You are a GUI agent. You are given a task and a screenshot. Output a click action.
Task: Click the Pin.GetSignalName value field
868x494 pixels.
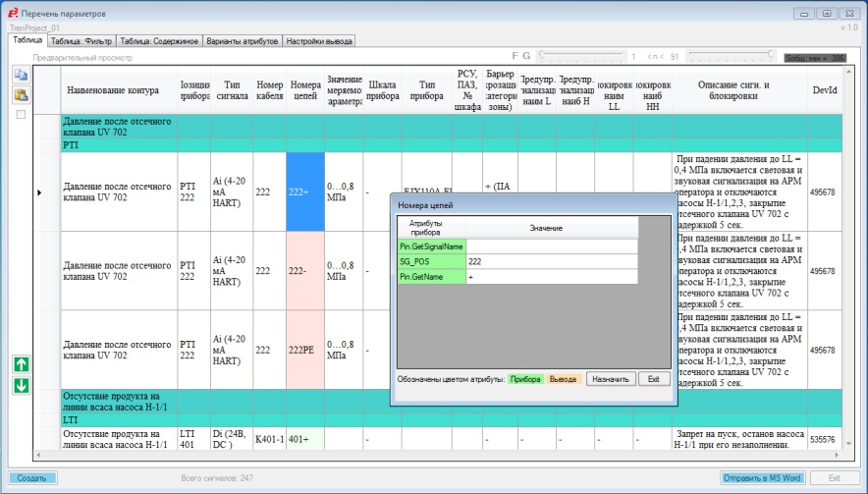point(551,247)
